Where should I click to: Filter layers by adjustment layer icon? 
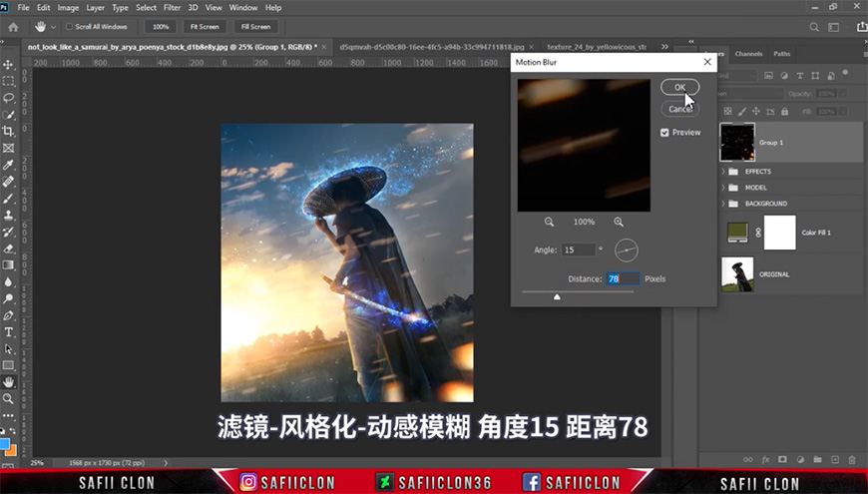[x=784, y=75]
